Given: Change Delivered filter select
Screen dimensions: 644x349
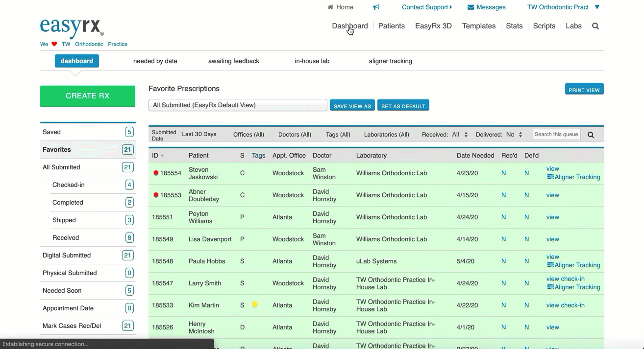Looking at the screenshot, I should 515,135.
